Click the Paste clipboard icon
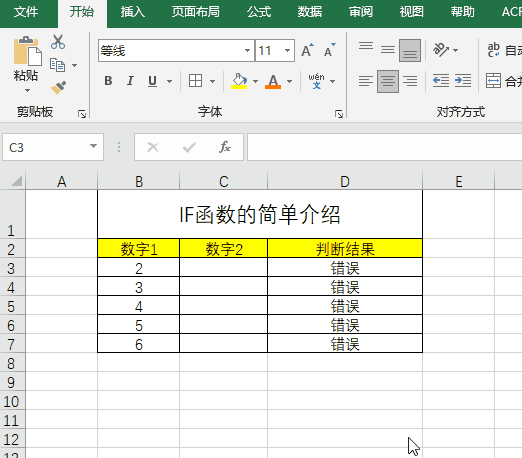This screenshot has height=458, width=522. tap(28, 51)
